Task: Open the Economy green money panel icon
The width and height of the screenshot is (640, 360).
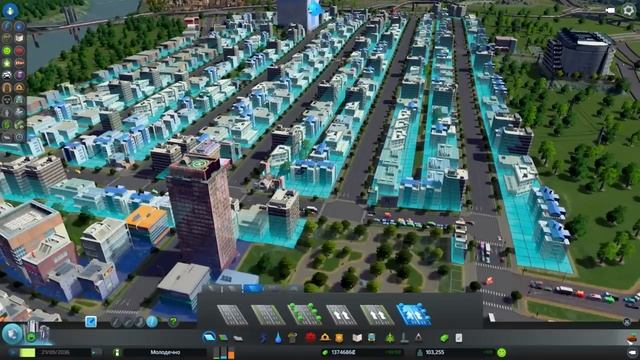Action: (444, 338)
